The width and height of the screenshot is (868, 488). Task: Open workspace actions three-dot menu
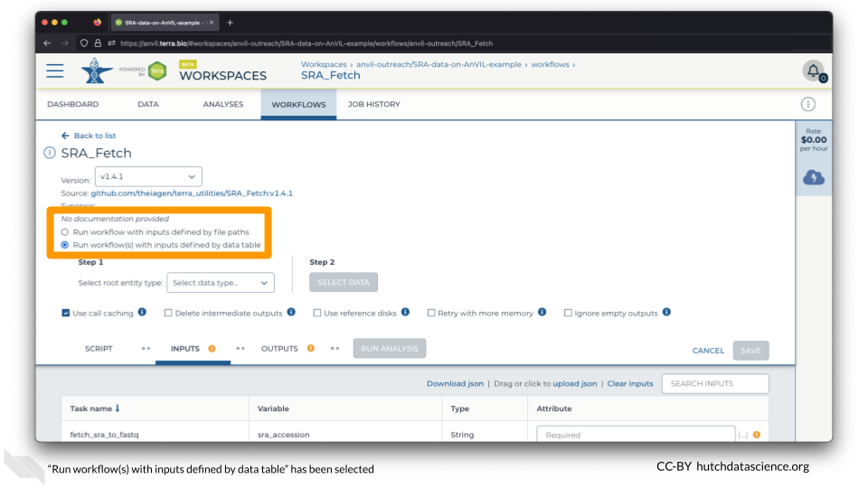pyautogui.click(x=808, y=104)
